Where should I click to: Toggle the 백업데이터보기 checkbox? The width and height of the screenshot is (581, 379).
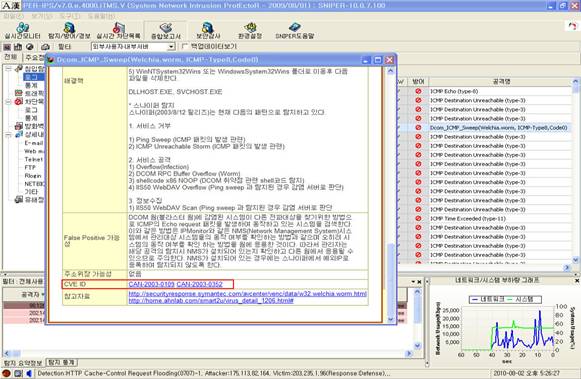coord(185,46)
